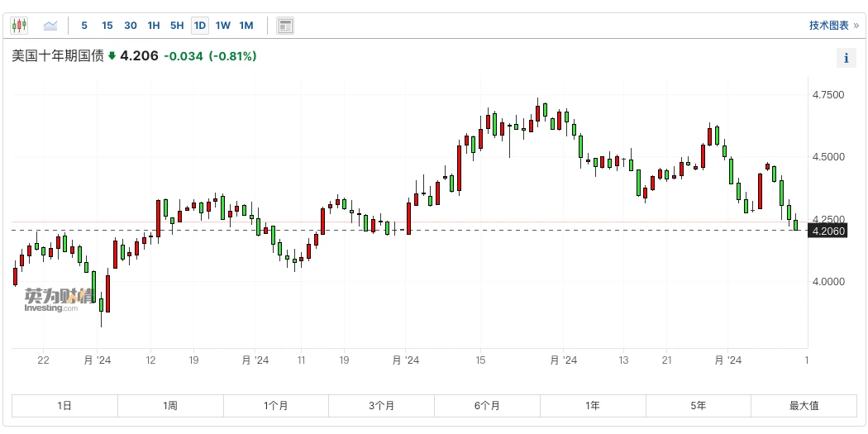Set the range to 5年
868x434 pixels.
699,406
